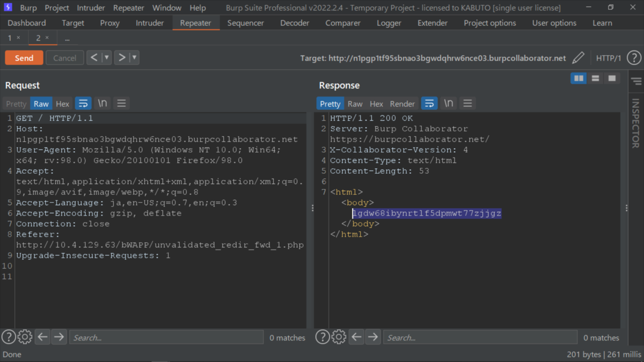The image size is (644, 362).
Task: Switch to the Target tab
Action: coord(73,23)
